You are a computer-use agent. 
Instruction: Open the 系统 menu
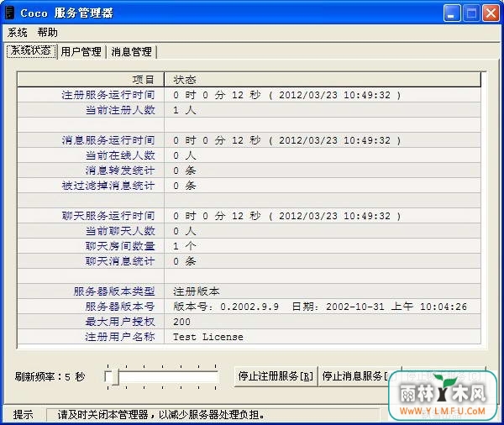[18, 33]
